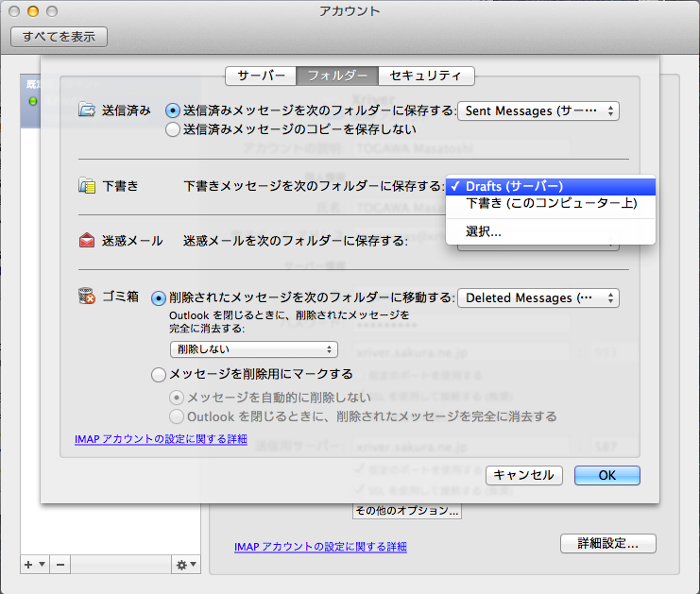
Task: Click the minus remove-account button
Action: (x=60, y=564)
